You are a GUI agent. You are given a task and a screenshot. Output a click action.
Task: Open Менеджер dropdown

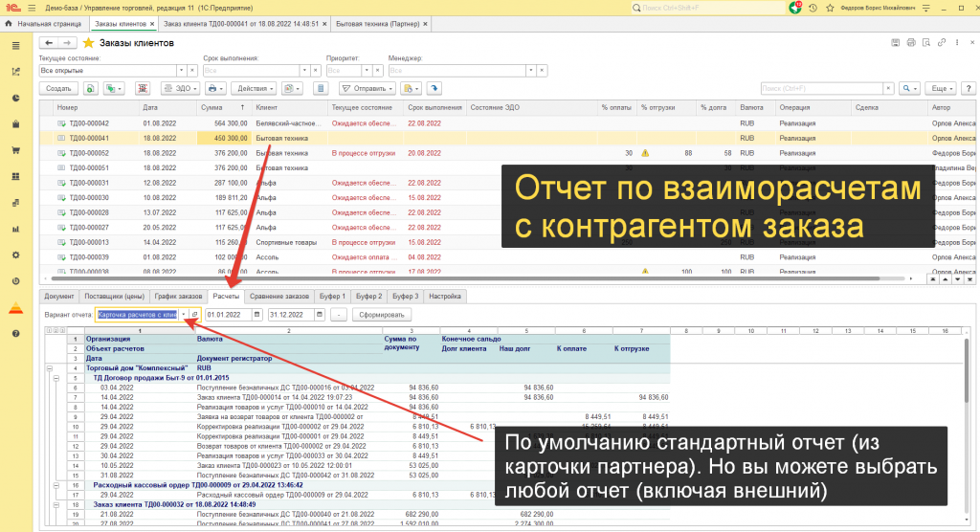pyautogui.click(x=530, y=71)
